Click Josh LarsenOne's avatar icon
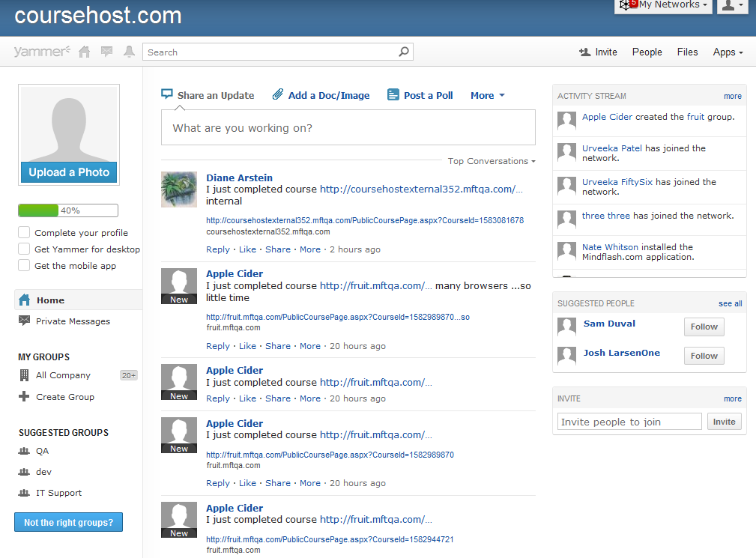 (566, 356)
